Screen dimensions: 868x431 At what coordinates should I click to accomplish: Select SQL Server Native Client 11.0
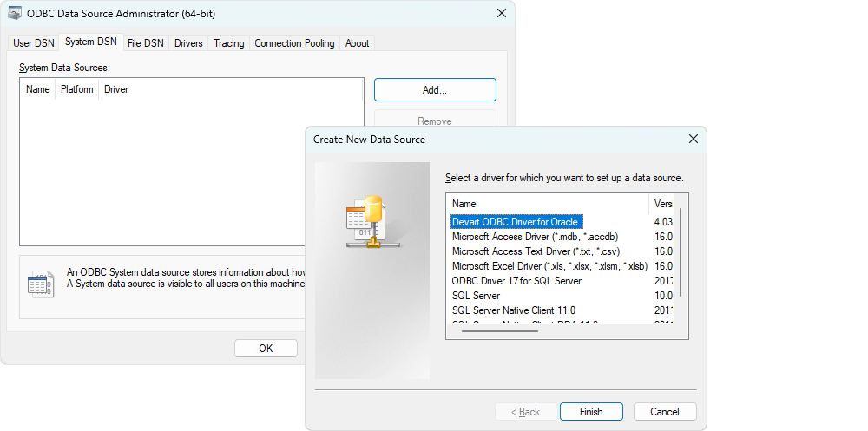514,310
